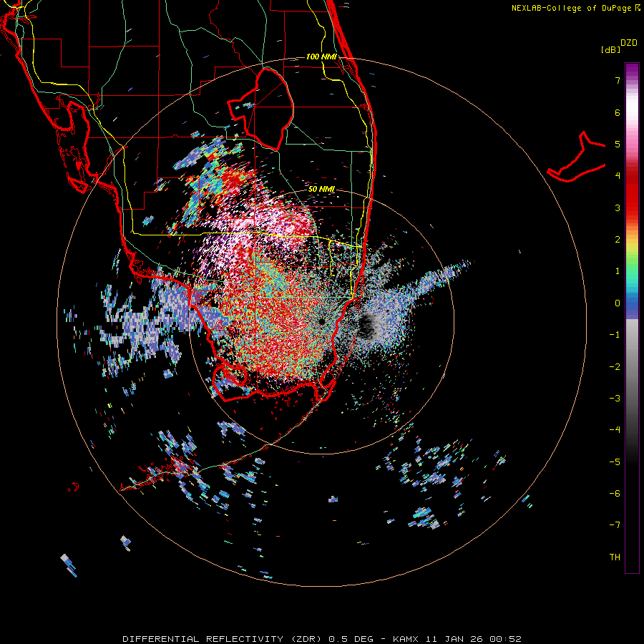Click the KAMX radar site dot on the map

321,321
